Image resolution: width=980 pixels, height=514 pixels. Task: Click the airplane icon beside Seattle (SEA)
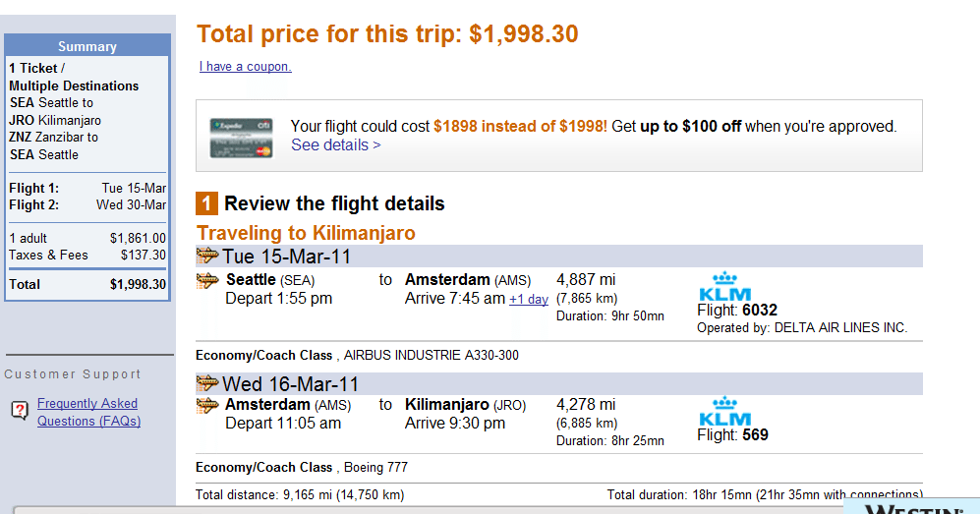pyautogui.click(x=207, y=281)
